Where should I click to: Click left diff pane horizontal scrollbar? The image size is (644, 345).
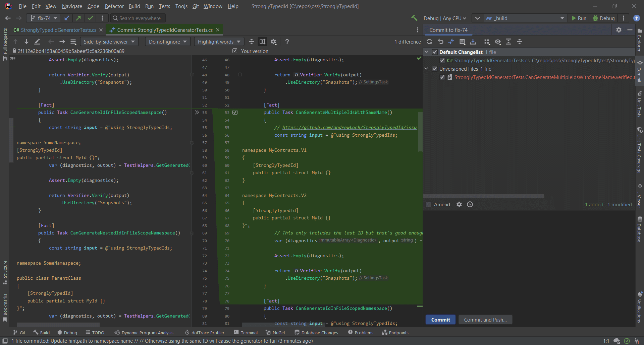(58, 325)
